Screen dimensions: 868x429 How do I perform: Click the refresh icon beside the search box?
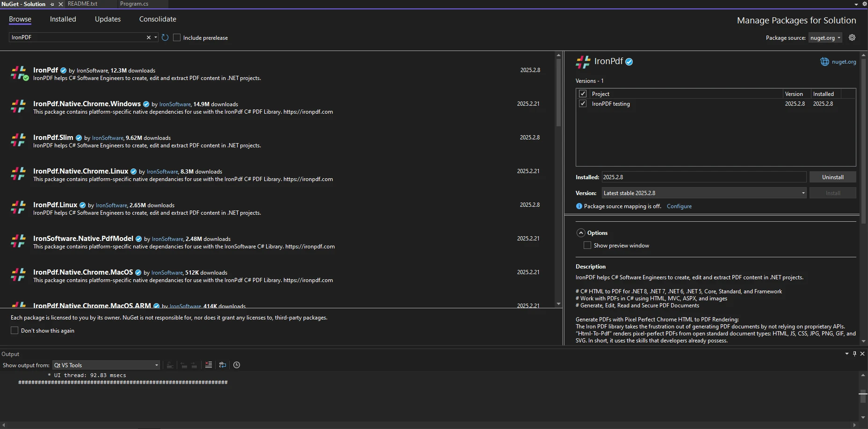pos(165,37)
